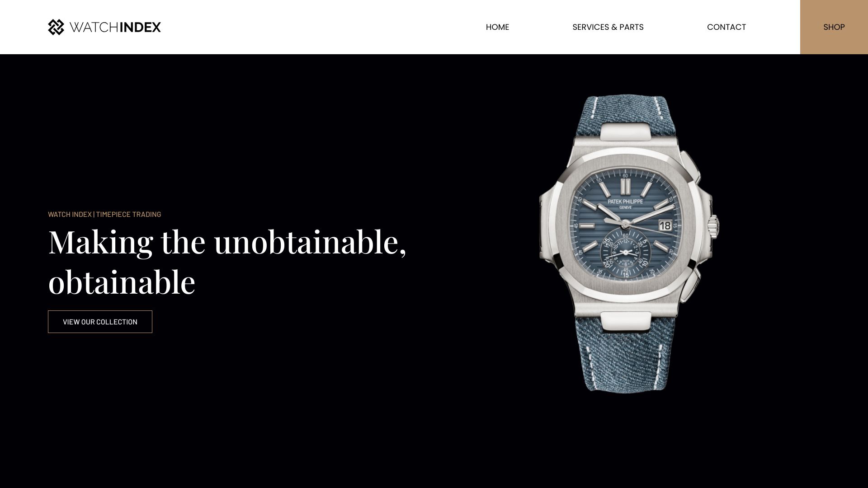Screen dimensions: 868x488
Task: Select CONTACT in the top navigation
Action: click(x=726, y=27)
